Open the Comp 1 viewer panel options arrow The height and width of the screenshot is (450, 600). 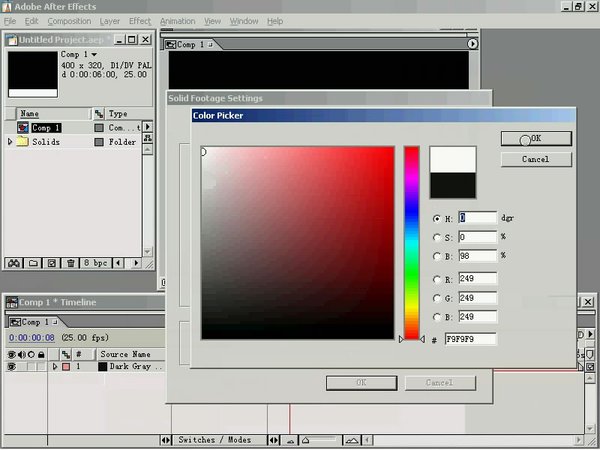coord(473,44)
